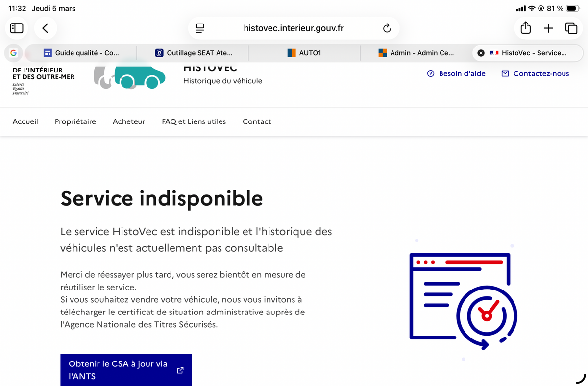588x386 pixels.
Task: Toggle the Safari sidebar icon
Action: (x=17, y=28)
